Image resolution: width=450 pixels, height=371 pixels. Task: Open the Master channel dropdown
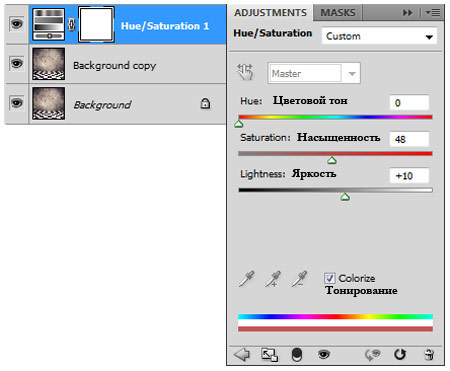coord(314,73)
